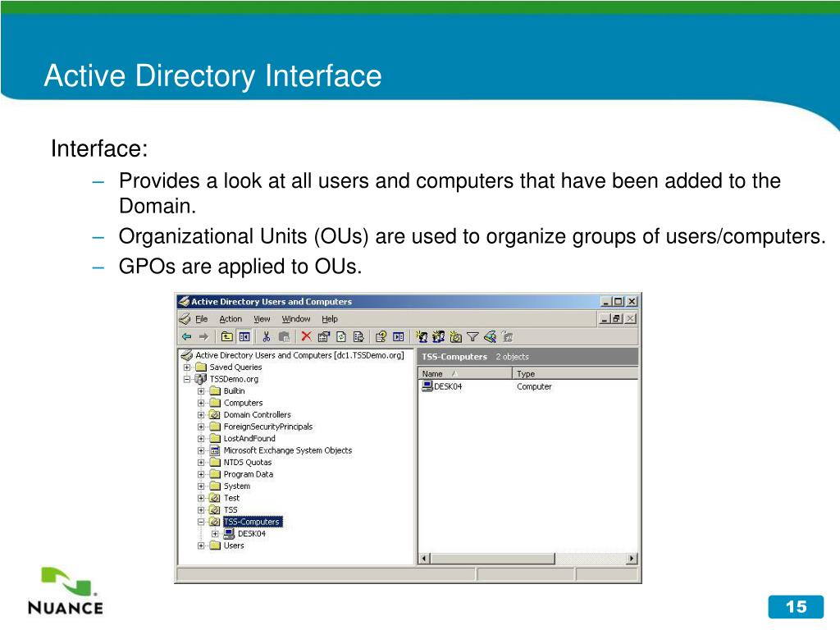Click the TSSDemo.org domain icon
The image size is (840, 630).
pos(201,379)
